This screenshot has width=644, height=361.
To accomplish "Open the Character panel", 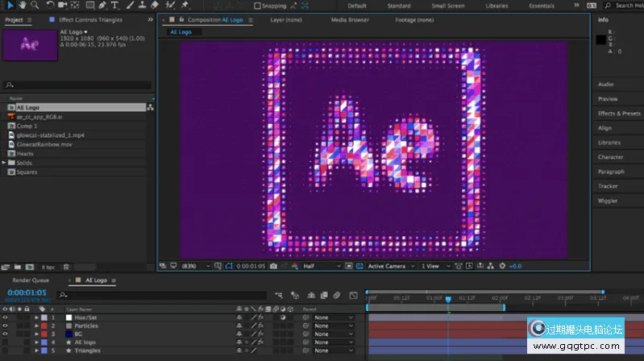I will pos(610,157).
